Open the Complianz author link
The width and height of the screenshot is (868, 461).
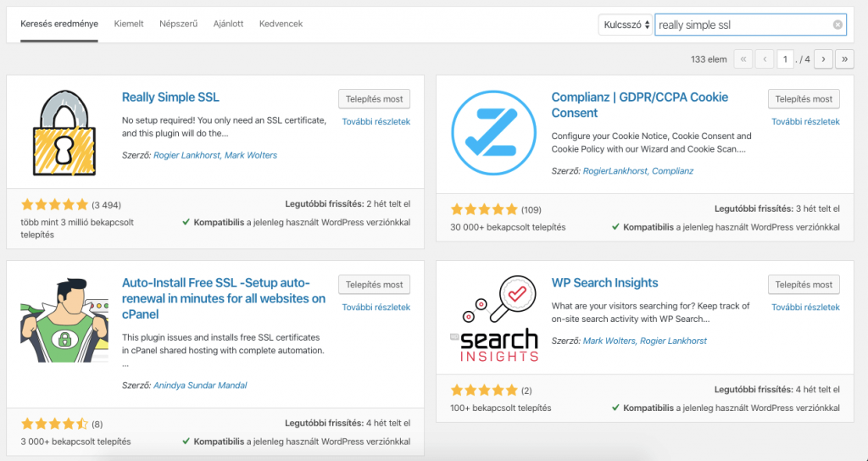(672, 171)
